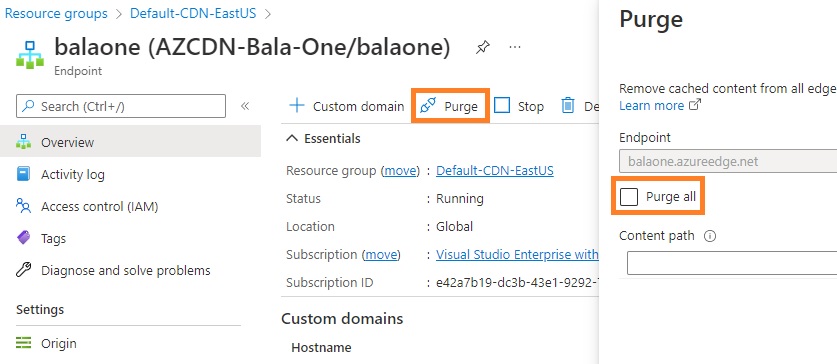This screenshot has width=837, height=364.
Task: Click the CDN endpoint icon next to the title
Action: [x=30, y=54]
